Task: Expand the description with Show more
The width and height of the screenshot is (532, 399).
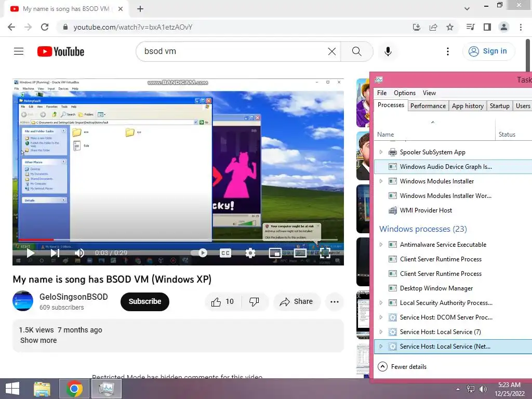Action: coord(38,340)
